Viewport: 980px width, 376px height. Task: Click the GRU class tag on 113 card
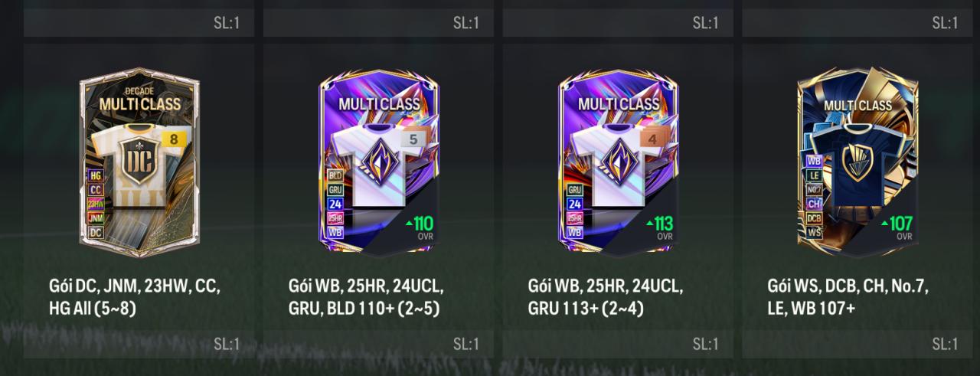tap(574, 189)
